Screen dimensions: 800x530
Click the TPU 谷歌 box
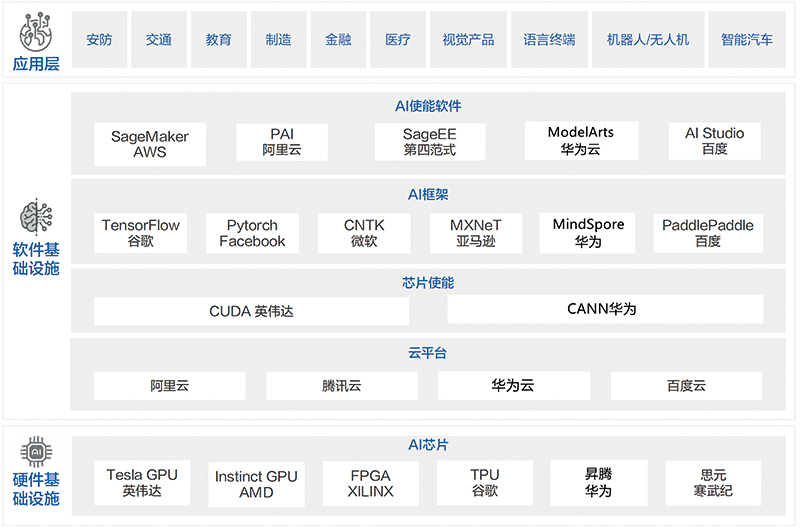point(485,483)
